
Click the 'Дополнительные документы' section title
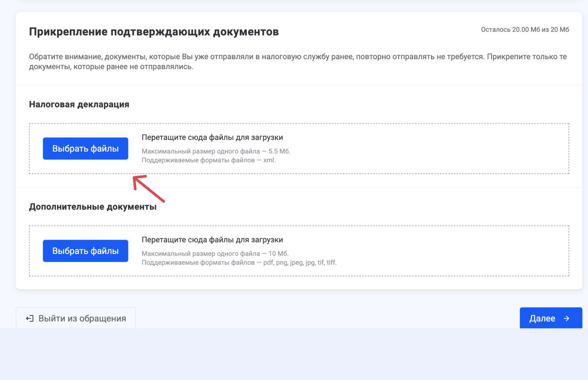93,207
